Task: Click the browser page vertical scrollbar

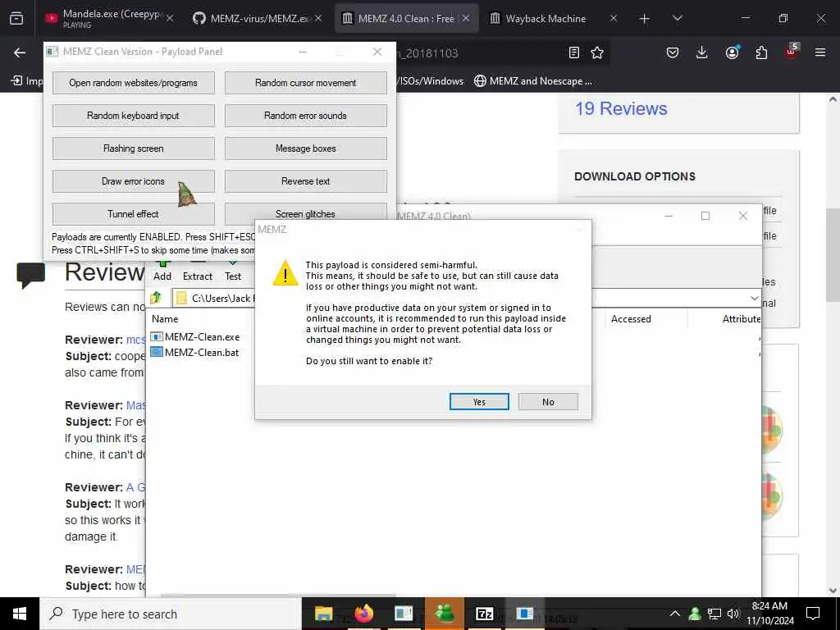Action: (833, 254)
